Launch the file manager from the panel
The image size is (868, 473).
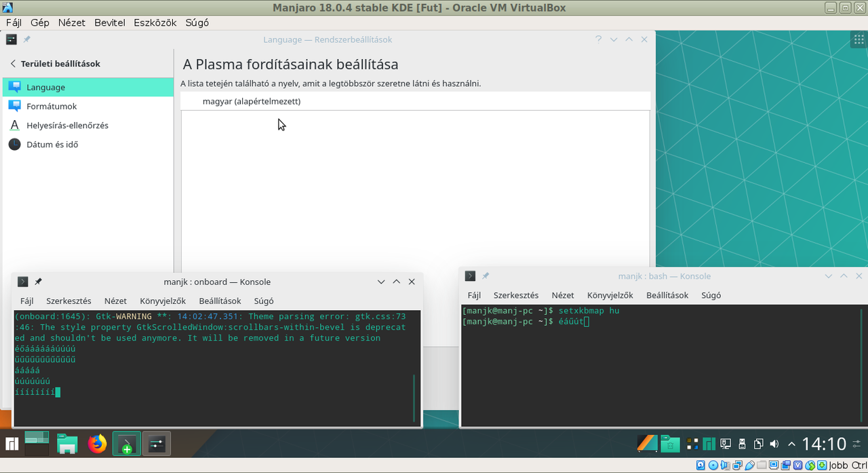pyautogui.click(x=67, y=444)
